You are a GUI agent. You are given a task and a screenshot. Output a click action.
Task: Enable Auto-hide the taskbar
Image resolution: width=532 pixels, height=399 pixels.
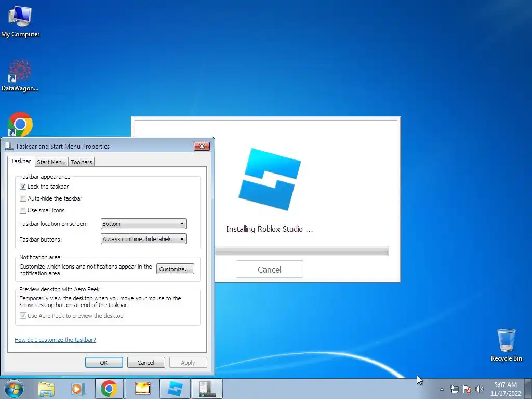point(23,198)
